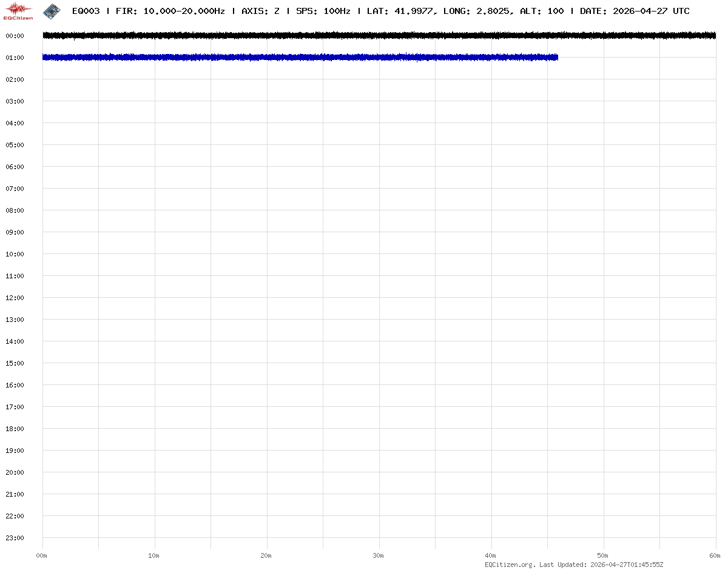Click the LAT: 41.9977 header field
This screenshot has height=570, width=728.
click(401, 11)
